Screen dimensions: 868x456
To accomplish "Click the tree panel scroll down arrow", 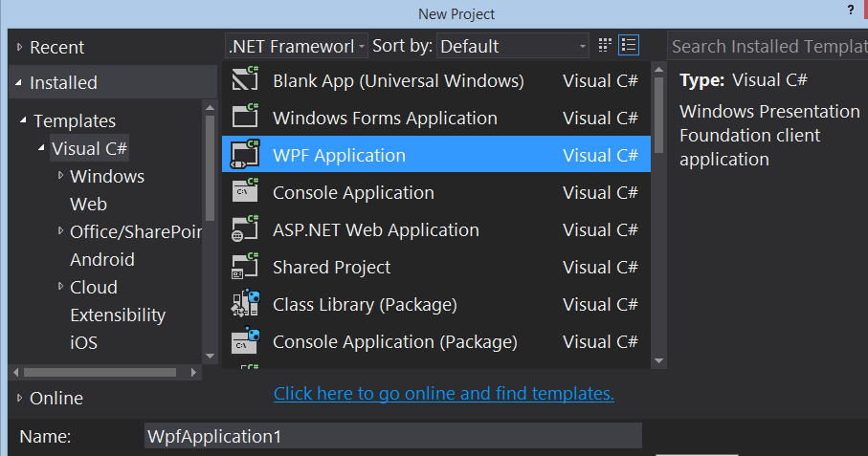I will (x=210, y=356).
